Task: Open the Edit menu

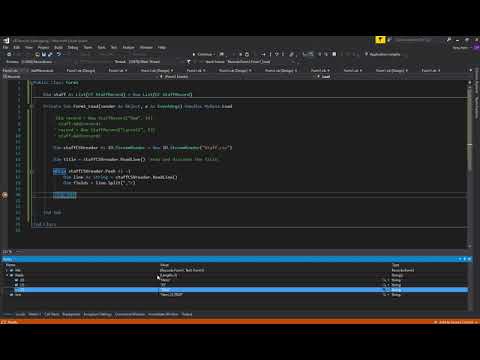Action: point(17,47)
